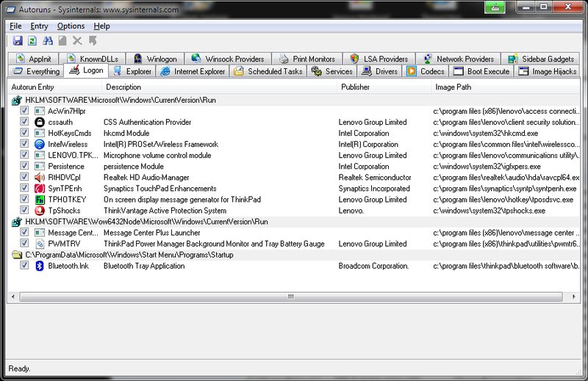
Task: Select the Image Hijacks tab
Action: point(548,71)
